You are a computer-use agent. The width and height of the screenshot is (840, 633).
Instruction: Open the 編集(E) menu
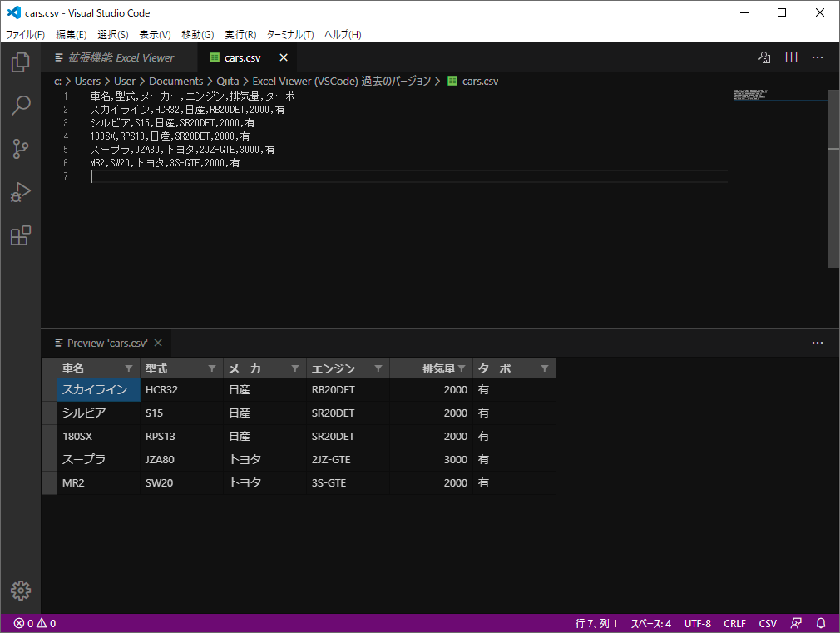[x=72, y=35]
